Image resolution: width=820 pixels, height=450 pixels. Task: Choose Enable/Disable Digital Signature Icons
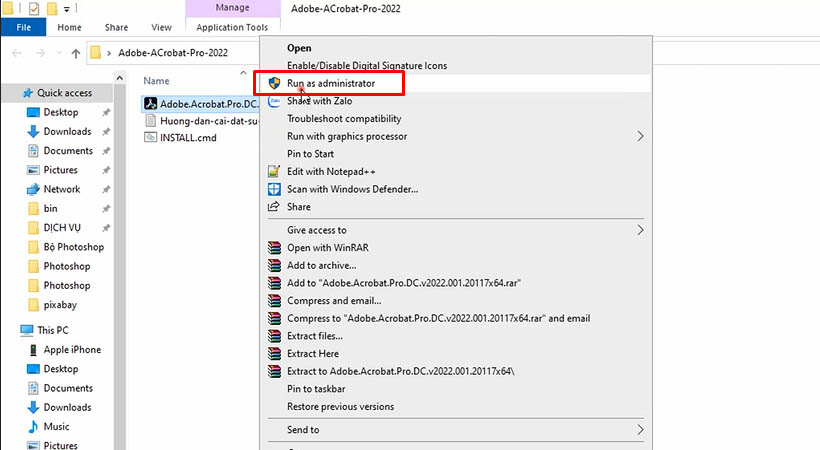click(367, 66)
